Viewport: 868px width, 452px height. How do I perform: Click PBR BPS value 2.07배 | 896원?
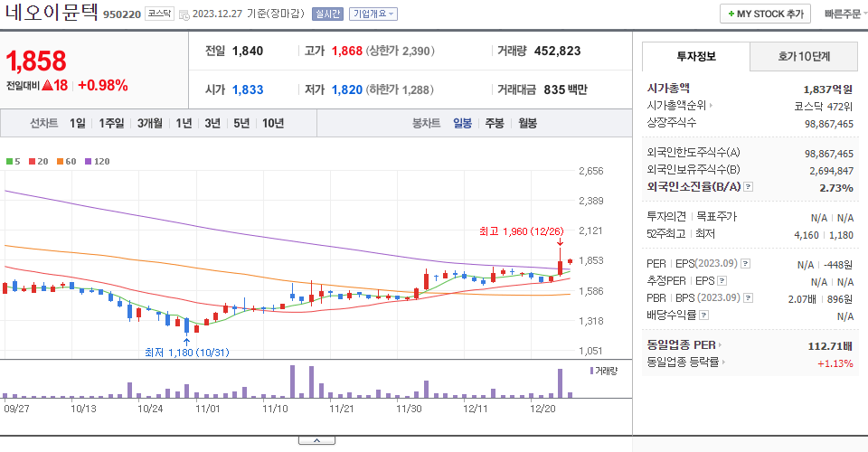820,299
